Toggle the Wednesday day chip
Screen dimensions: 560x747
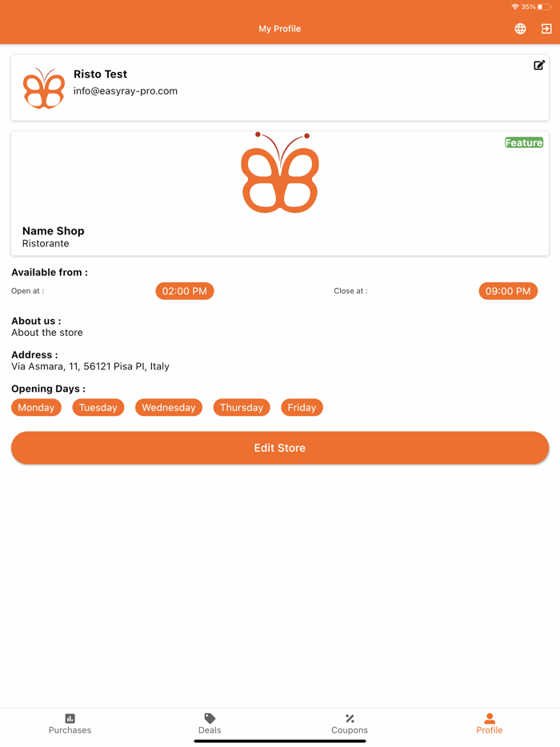(x=169, y=407)
